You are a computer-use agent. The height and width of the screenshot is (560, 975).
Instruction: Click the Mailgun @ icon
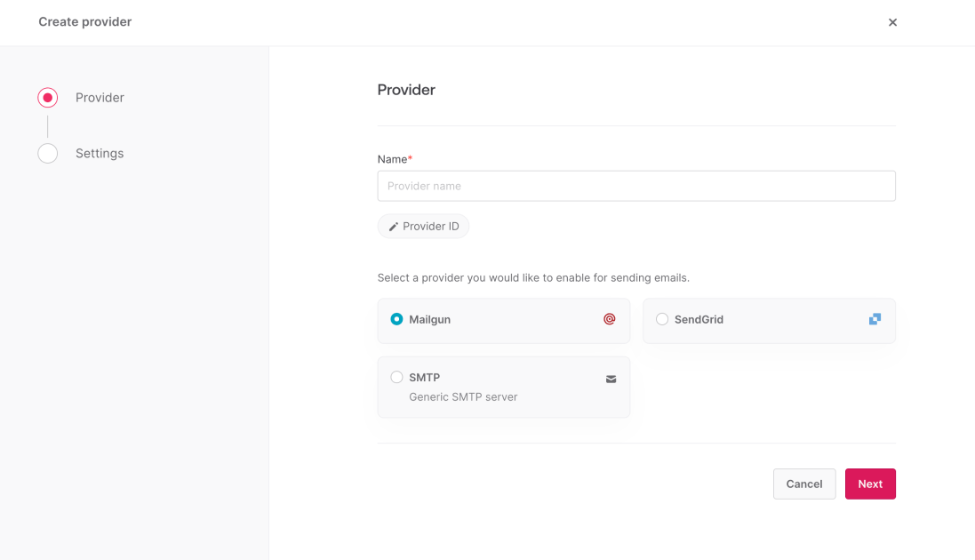[x=610, y=319]
